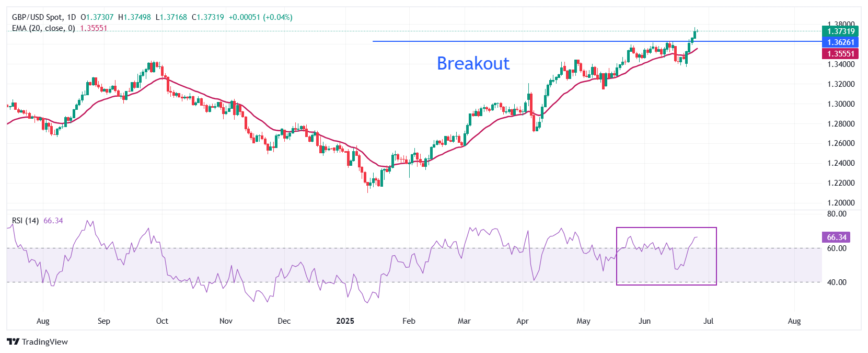Screen dimensions: 868x353
Task: Click the blue 1.36261 price tag
Action: click(x=840, y=42)
